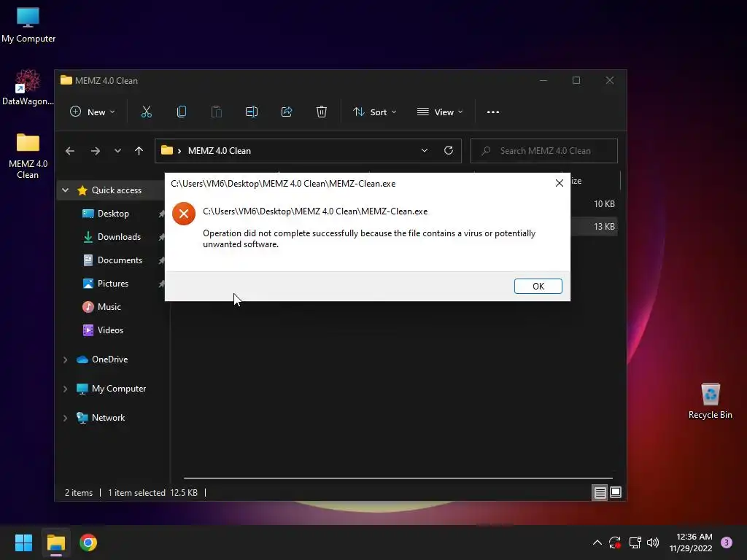Expand address bar history dropdown
Viewport: 747px width, 560px height.
coord(425,150)
